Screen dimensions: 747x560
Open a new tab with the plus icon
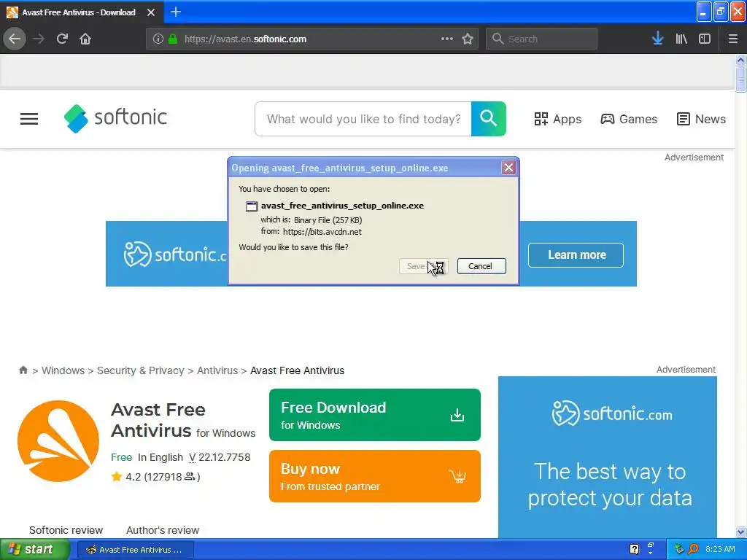pos(176,12)
